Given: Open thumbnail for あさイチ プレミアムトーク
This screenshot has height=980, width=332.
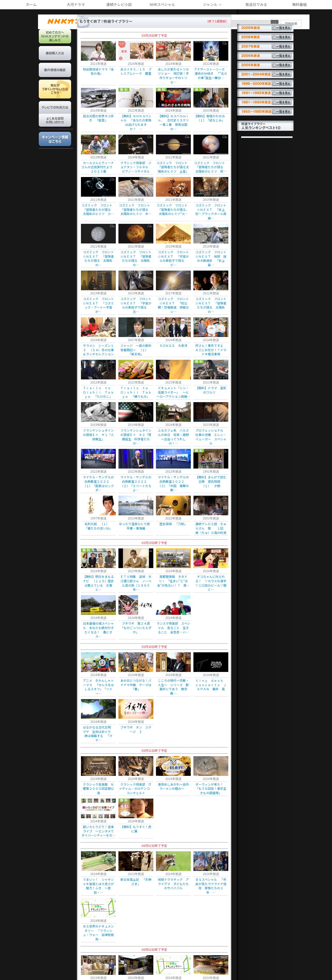Looking at the screenshot, I should point(136,51).
